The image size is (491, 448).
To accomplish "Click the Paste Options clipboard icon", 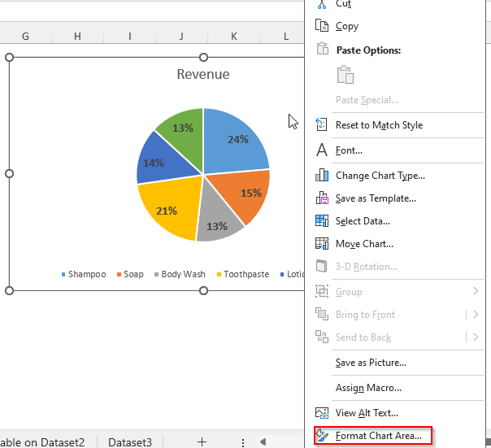I will point(345,75).
